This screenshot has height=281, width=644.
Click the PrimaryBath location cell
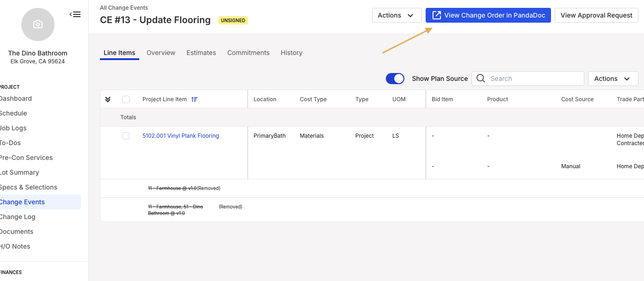(x=270, y=136)
